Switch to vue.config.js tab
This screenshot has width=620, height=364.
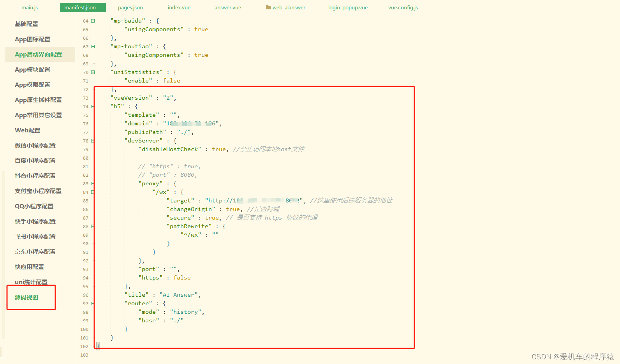tap(403, 7)
